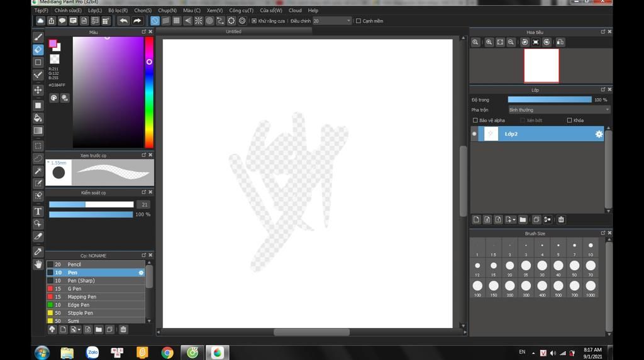Viewport: 644px width, 360px height.
Task: Open the Bộ lọc(R) menu
Action: [118, 10]
